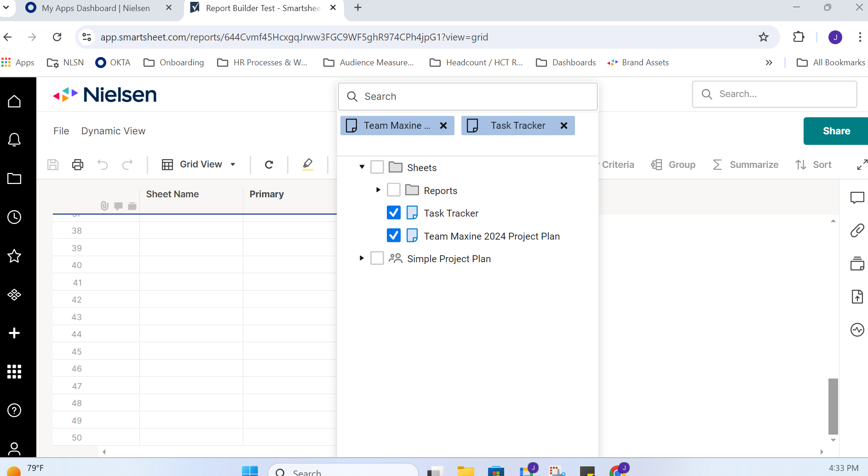Viewport: 868px width, 476px height.
Task: Open File Explorer from taskbar
Action: (x=466, y=471)
